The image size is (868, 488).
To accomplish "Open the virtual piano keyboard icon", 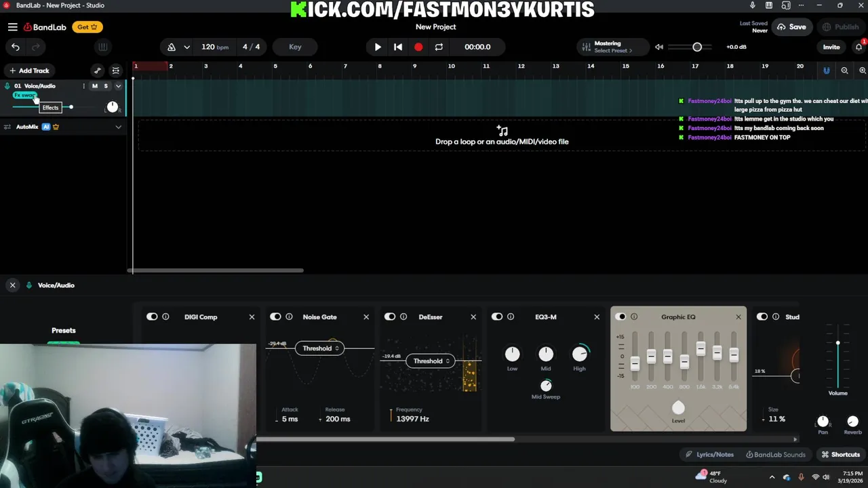I will (102, 47).
